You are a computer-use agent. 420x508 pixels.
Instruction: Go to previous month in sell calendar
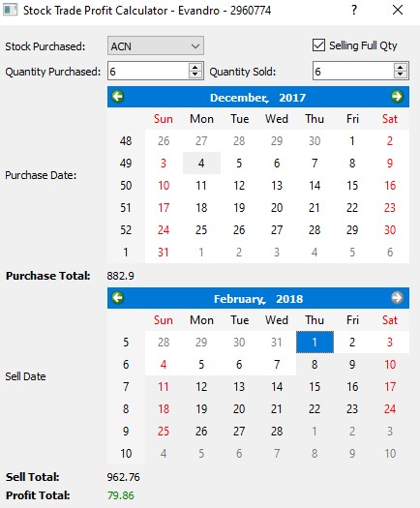(118, 298)
